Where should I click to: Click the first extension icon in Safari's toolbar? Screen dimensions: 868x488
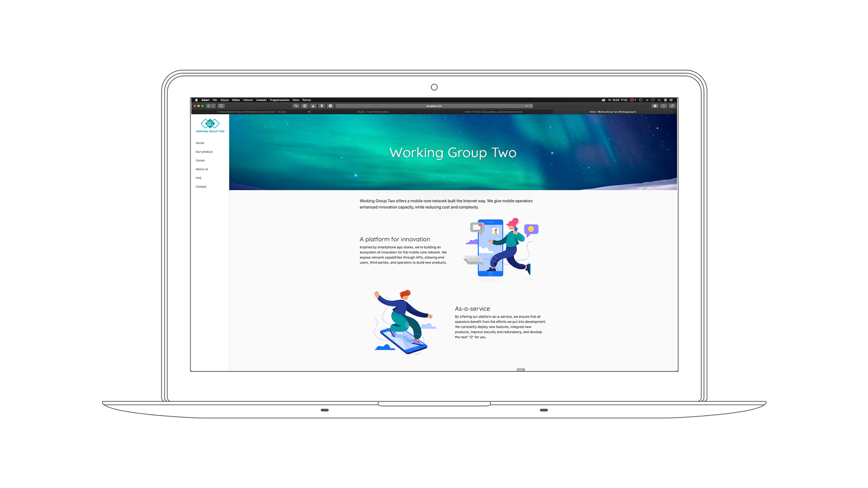click(x=296, y=106)
